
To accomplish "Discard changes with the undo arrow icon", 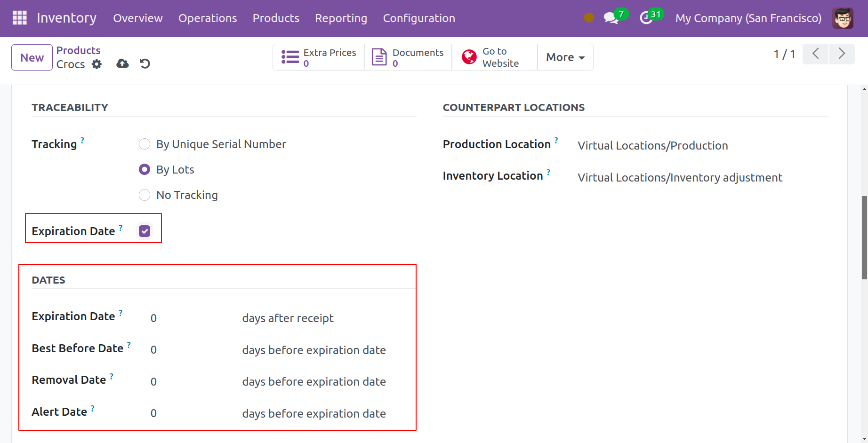I will tap(145, 63).
